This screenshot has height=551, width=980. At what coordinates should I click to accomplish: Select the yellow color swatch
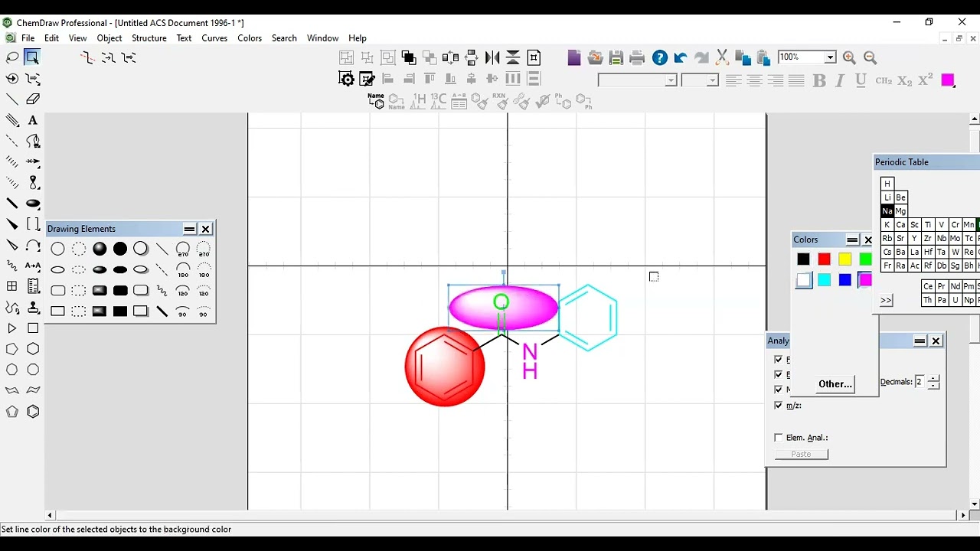click(844, 259)
